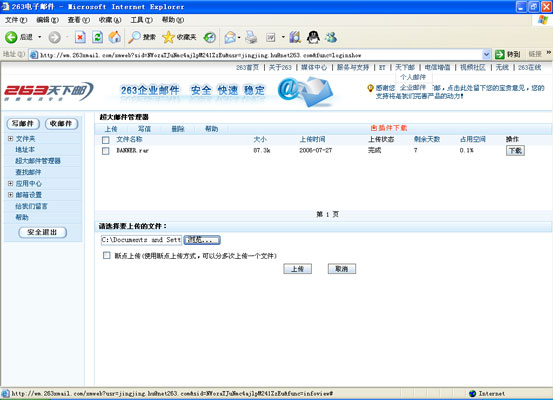The width and height of the screenshot is (554, 400).
Task: Expand the 应用中心 tree node
Action: tap(10, 183)
